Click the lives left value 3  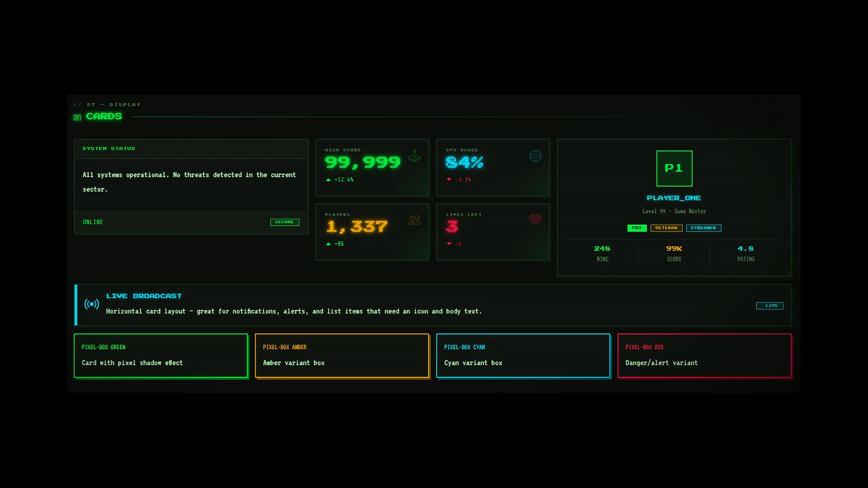click(452, 227)
